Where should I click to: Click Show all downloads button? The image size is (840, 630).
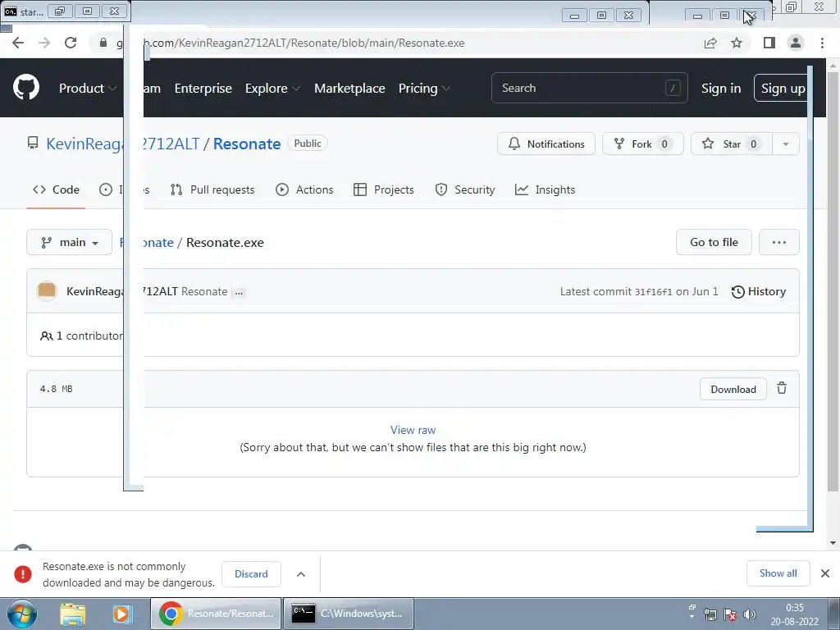(x=778, y=573)
